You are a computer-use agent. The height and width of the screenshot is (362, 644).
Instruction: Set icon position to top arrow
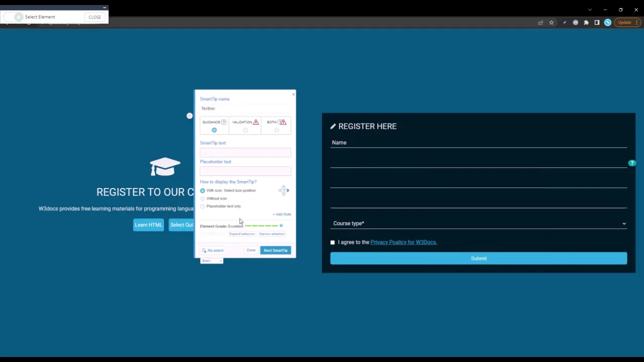click(284, 187)
